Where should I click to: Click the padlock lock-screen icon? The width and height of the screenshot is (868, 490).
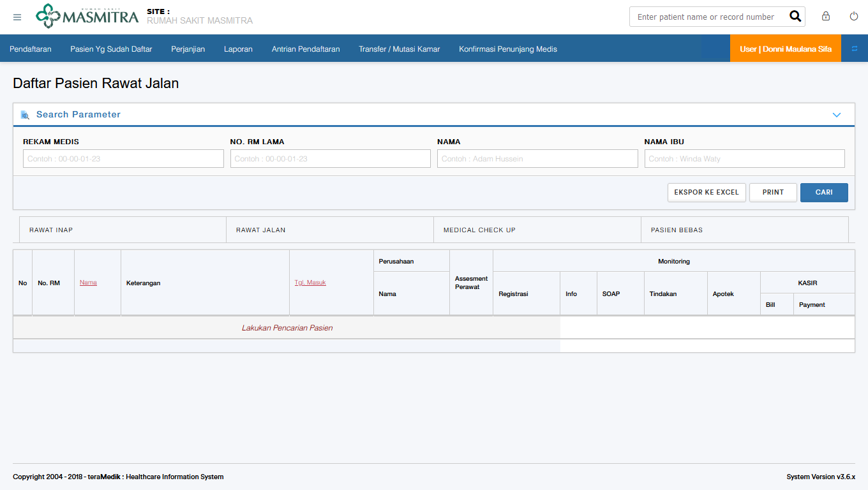[x=826, y=17]
